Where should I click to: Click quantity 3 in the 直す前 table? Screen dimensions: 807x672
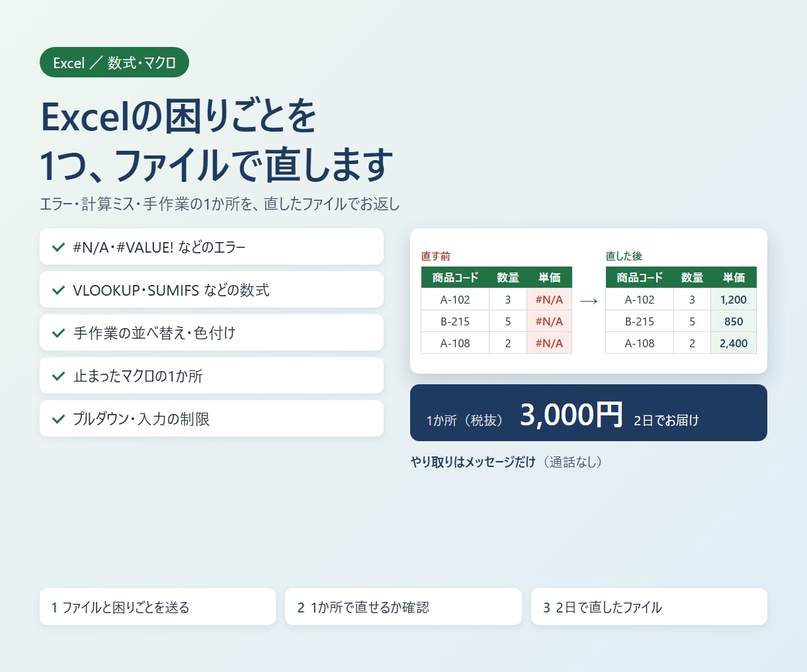pyautogui.click(x=508, y=300)
